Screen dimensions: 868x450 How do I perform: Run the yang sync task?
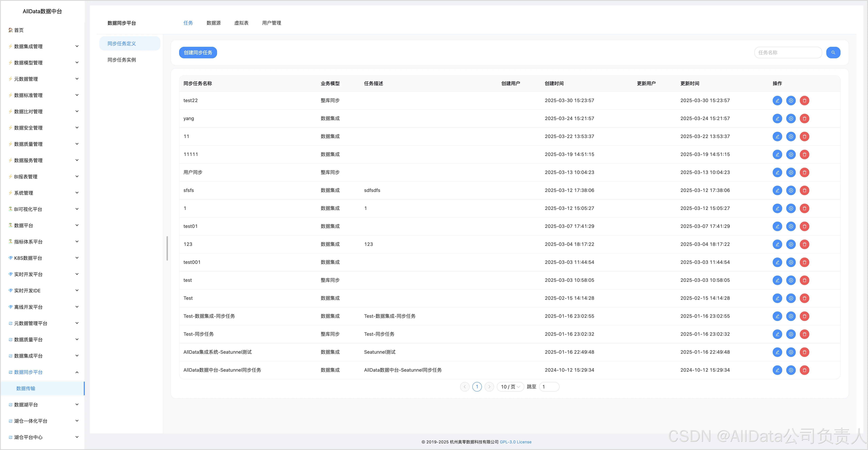[791, 119]
